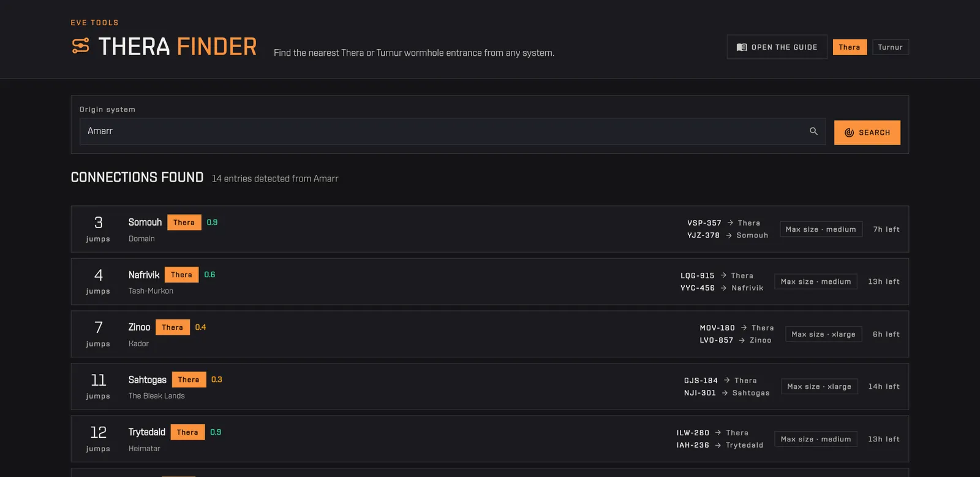Click signature LVO-857 to Zinoo
The image size is (980, 477).
click(x=736, y=340)
